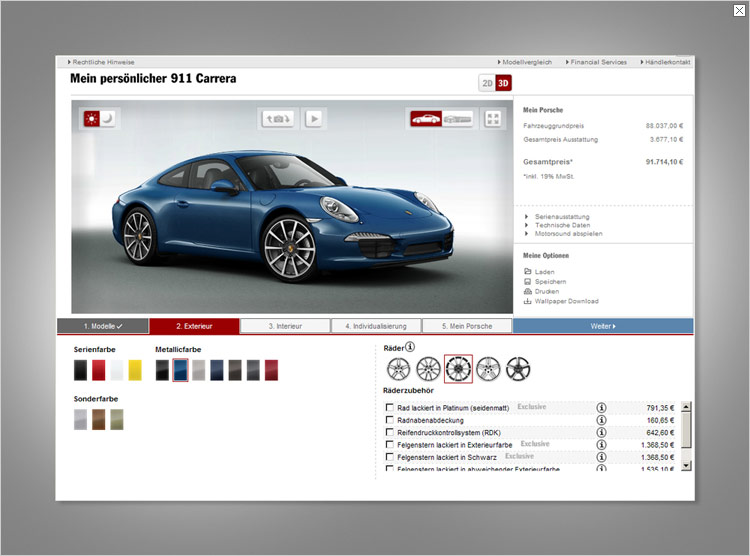Choose dark red Metallicfarbe swatch
Image resolution: width=750 pixels, height=556 pixels.
[271, 370]
